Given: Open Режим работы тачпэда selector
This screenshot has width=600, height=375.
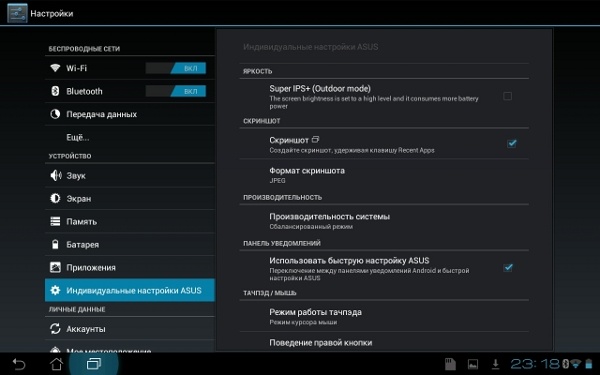Looking at the screenshot, I should click(384, 316).
